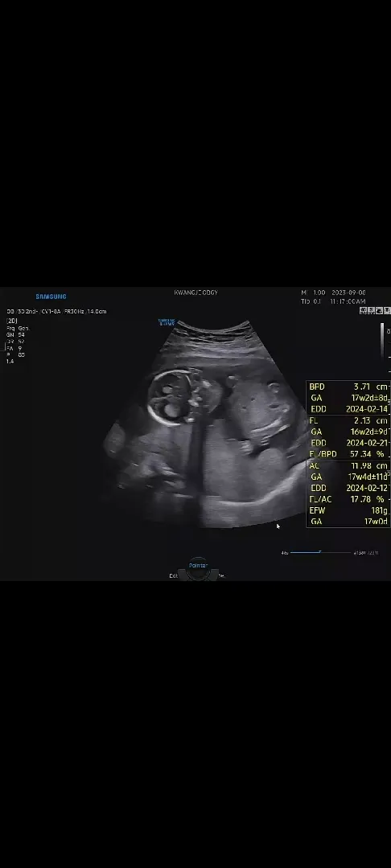This screenshot has width=391, height=868.
Task: Click the EDD 2024-02-12 value
Action: pyautogui.click(x=348, y=488)
